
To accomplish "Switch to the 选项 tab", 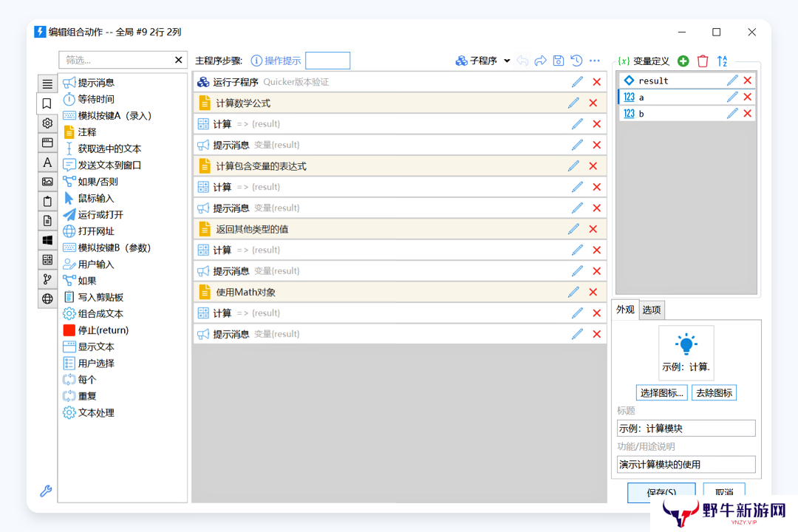I will point(652,310).
